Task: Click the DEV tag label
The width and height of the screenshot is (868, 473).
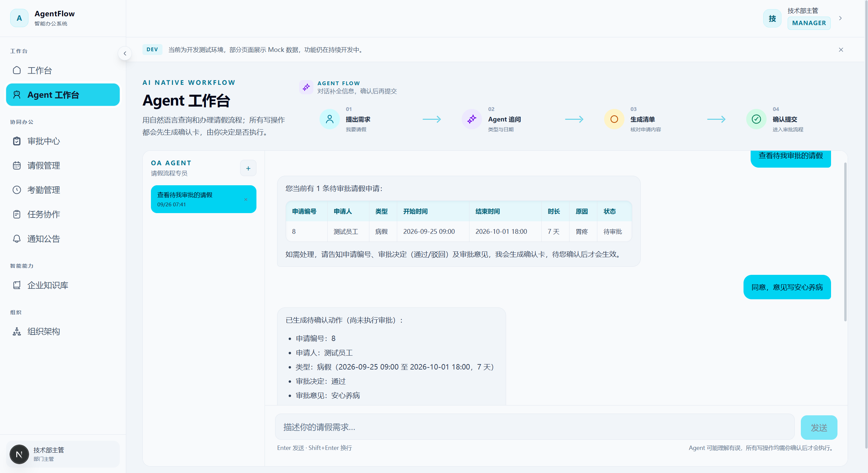Action: pyautogui.click(x=152, y=50)
